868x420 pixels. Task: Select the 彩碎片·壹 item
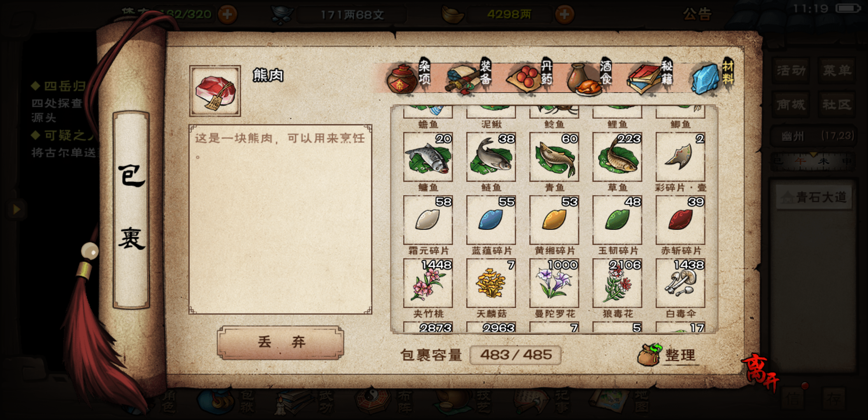point(680,157)
